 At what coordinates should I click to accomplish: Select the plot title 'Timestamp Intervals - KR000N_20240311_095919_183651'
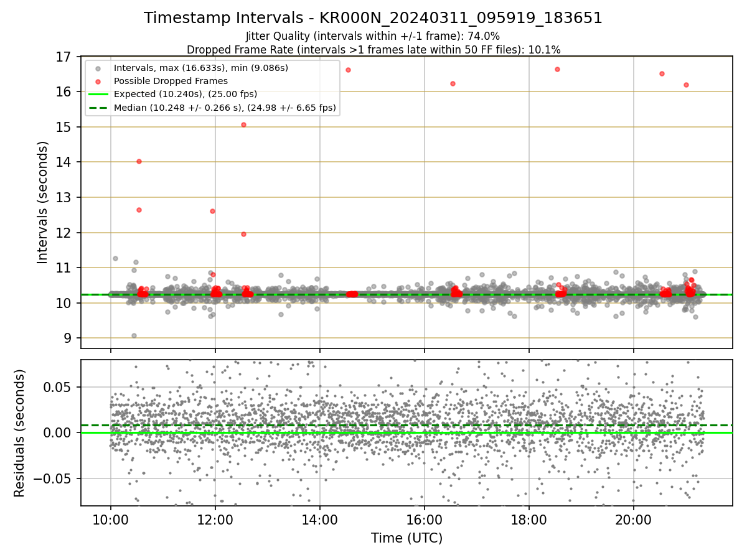click(x=373, y=18)
